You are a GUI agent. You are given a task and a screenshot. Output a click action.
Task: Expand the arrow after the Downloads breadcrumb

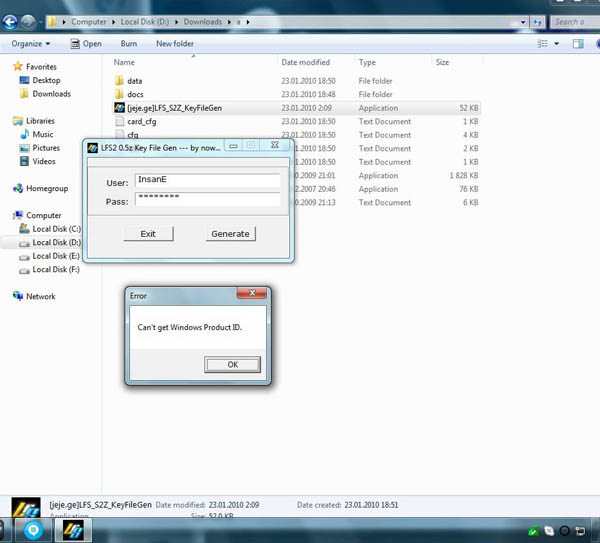(229, 22)
